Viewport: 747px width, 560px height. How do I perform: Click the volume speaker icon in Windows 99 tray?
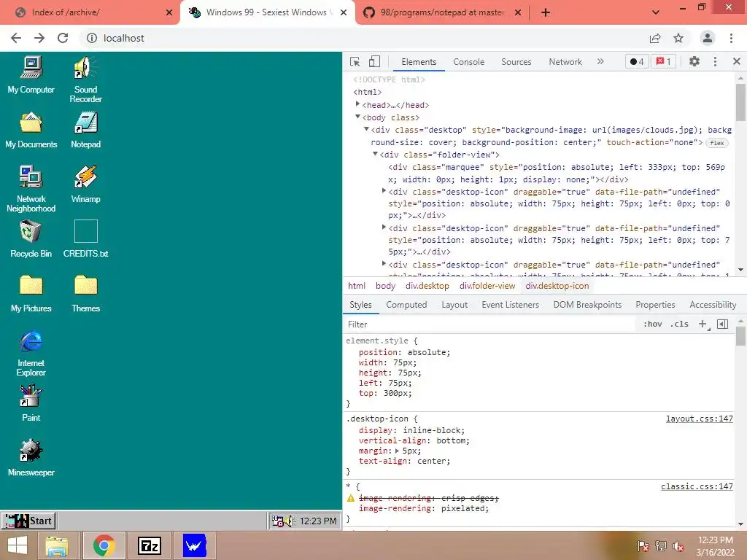(x=290, y=522)
